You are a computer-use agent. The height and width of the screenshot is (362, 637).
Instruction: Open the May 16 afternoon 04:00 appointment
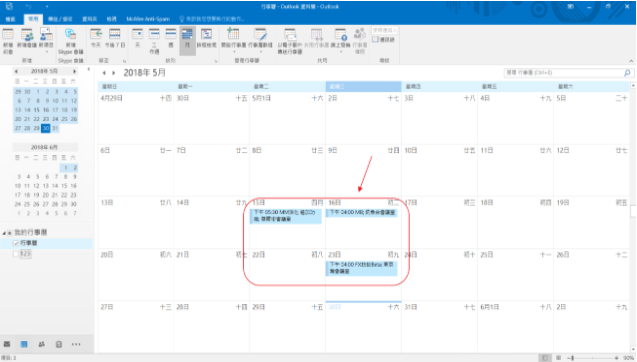(362, 212)
